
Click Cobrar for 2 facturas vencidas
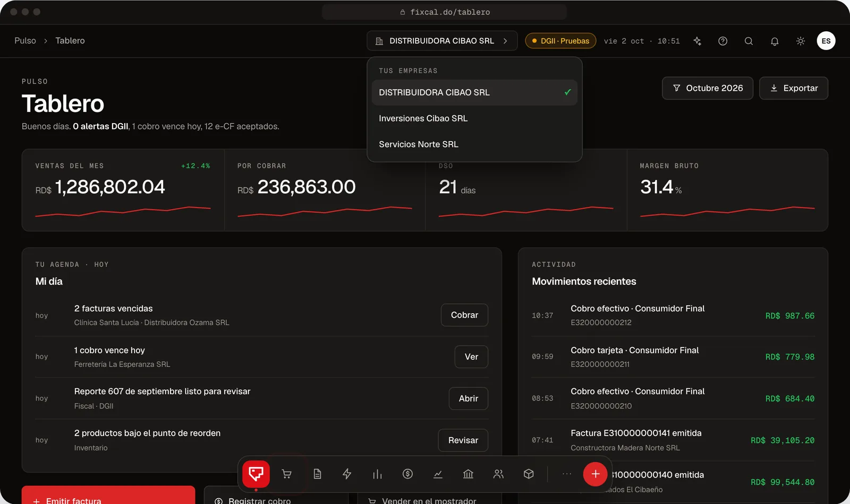pos(464,315)
